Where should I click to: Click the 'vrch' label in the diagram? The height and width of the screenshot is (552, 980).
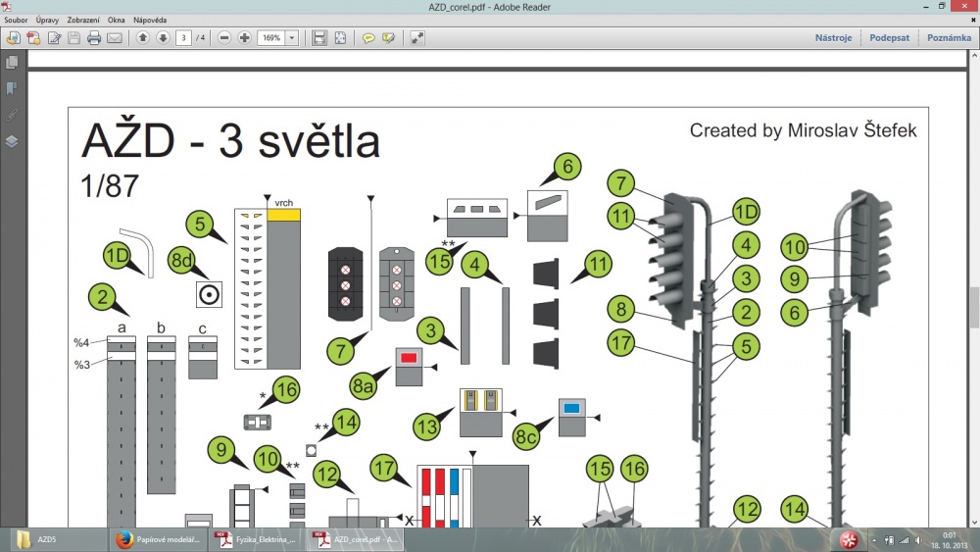(x=284, y=203)
